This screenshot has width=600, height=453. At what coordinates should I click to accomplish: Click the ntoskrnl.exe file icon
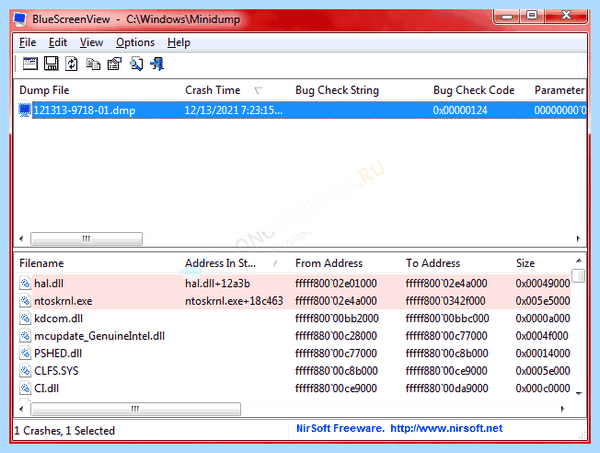pyautogui.click(x=25, y=301)
